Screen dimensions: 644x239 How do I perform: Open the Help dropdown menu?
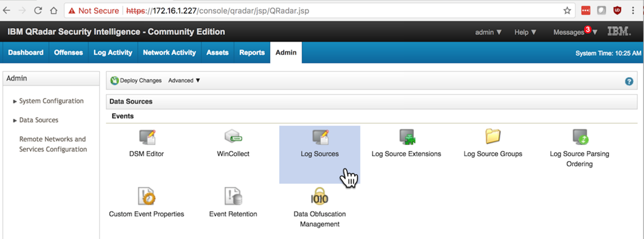[525, 32]
